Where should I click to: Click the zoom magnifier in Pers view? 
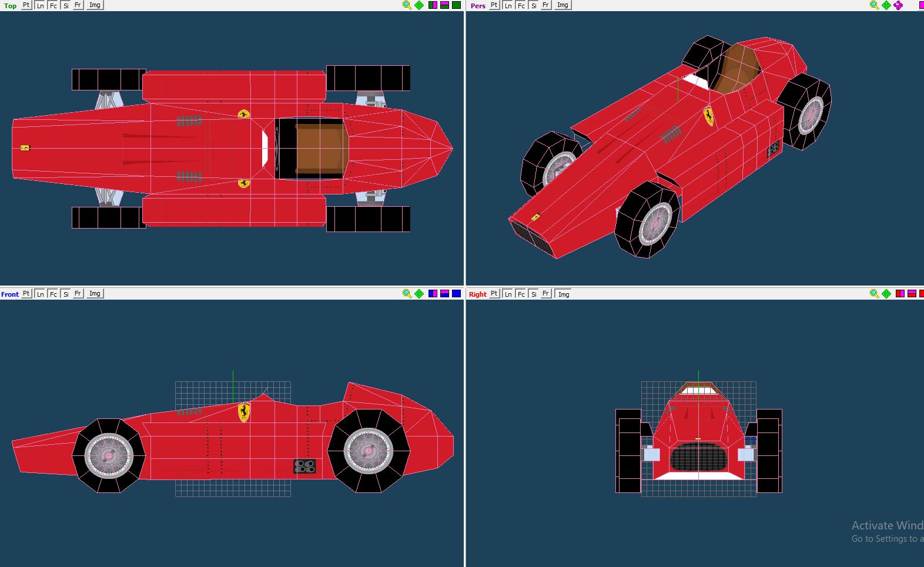(874, 5)
